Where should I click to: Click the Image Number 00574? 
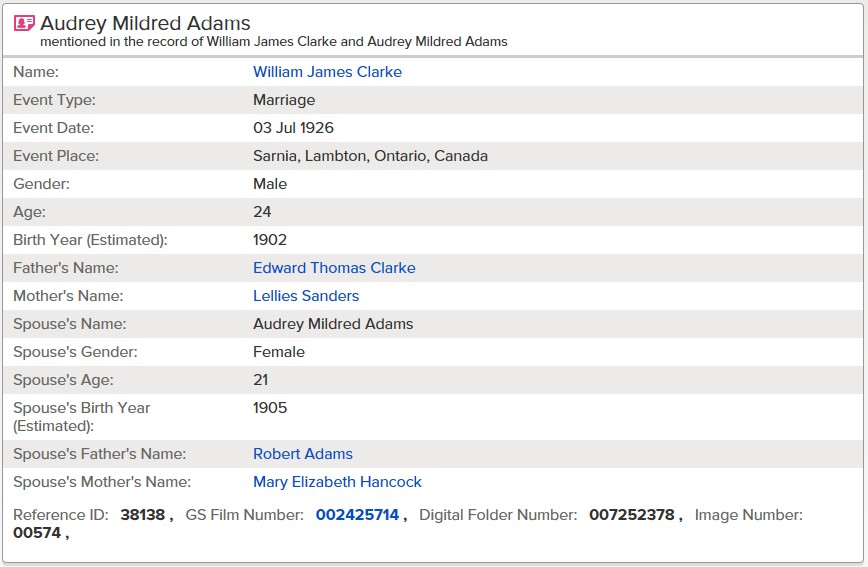pos(37,533)
